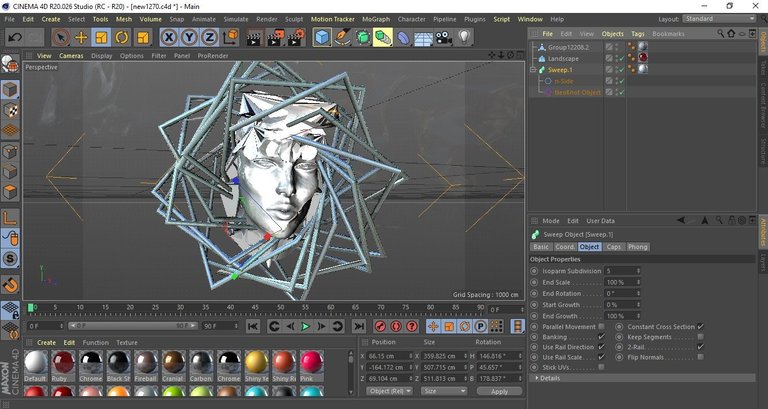Screen dimensions: 768x409
Task: Select the Move tool
Action: [81, 38]
